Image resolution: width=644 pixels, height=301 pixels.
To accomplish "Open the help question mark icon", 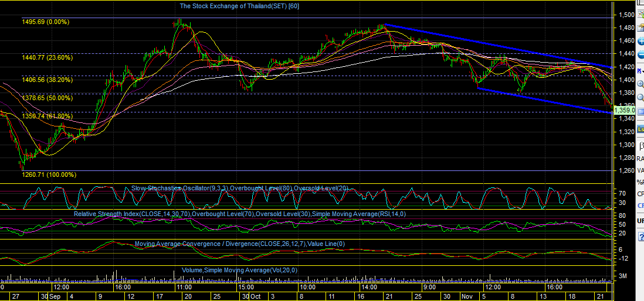I will pyautogui.click(x=640, y=237).
